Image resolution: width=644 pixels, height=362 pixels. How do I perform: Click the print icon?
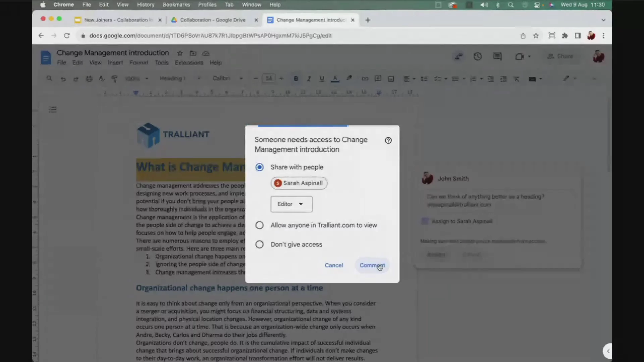click(x=89, y=79)
